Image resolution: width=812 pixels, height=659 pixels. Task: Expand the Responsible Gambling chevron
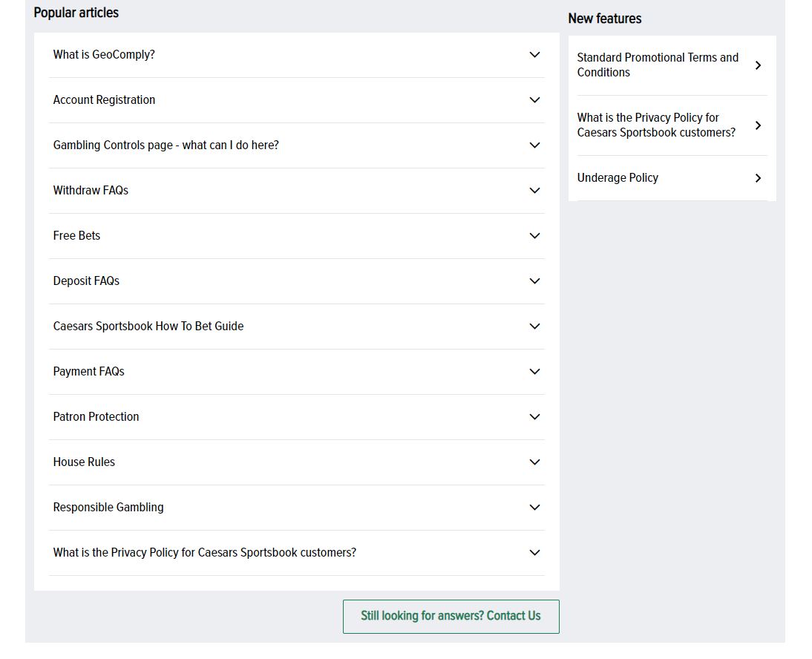click(x=534, y=508)
